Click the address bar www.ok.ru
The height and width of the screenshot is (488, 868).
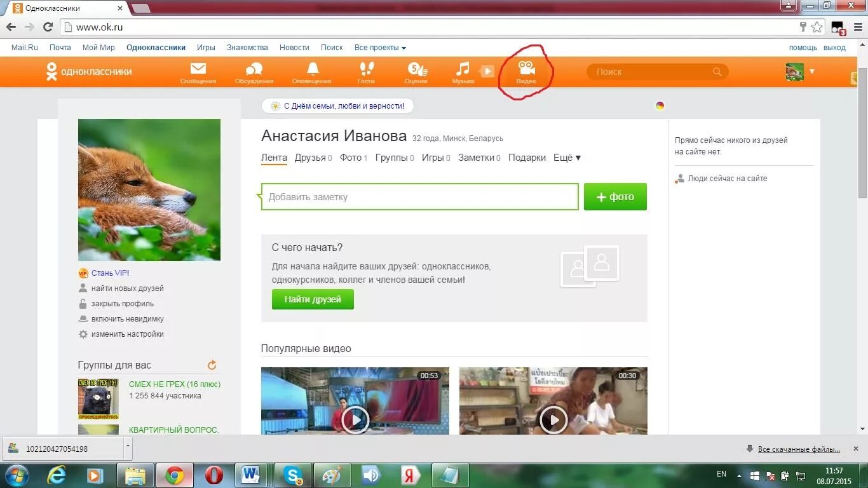click(x=430, y=27)
